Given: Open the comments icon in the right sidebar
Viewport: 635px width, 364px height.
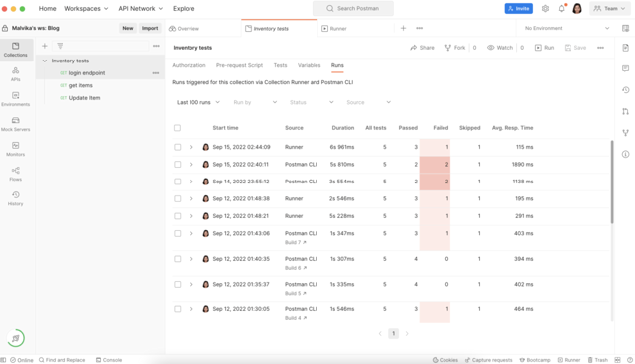Looking at the screenshot, I should click(626, 68).
